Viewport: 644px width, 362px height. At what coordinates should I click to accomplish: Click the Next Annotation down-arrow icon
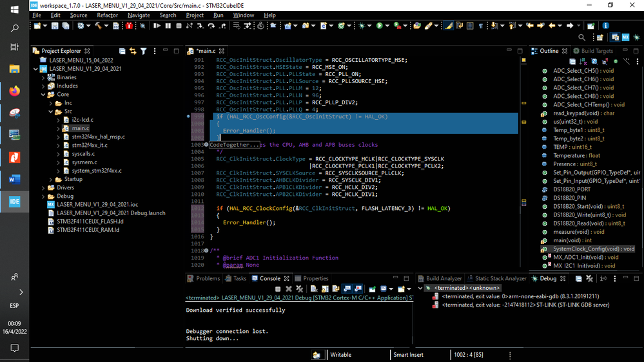[x=494, y=26]
